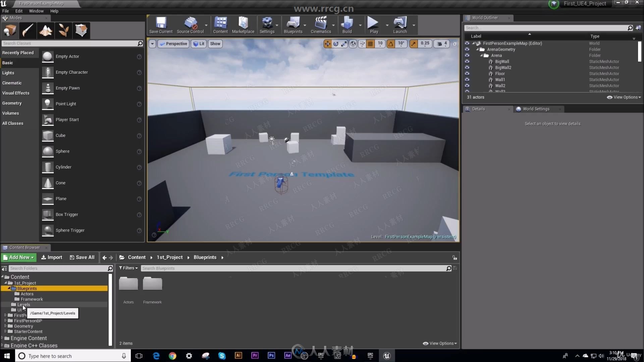This screenshot has width=644, height=362.
Task: Click the Foliage paint tool icon
Action: tap(63, 30)
